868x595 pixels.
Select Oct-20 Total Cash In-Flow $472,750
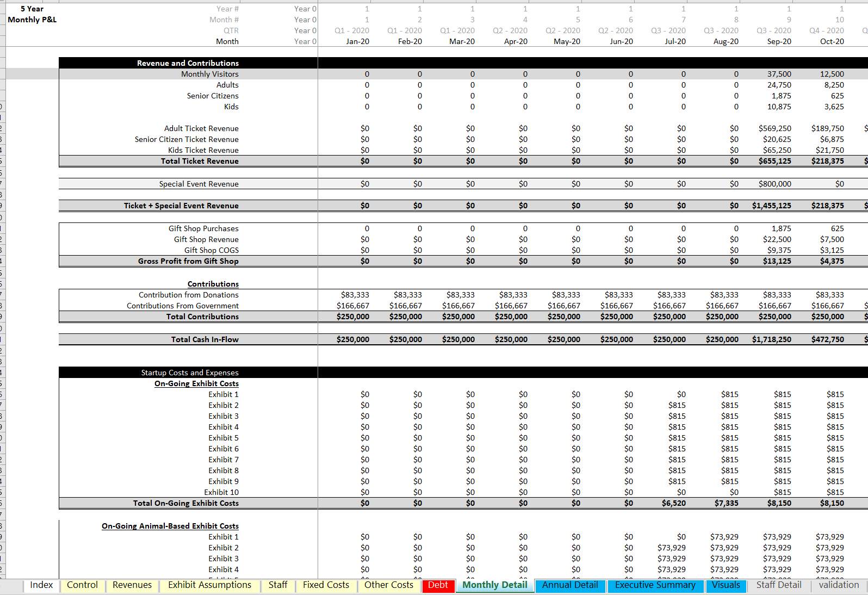click(x=828, y=339)
